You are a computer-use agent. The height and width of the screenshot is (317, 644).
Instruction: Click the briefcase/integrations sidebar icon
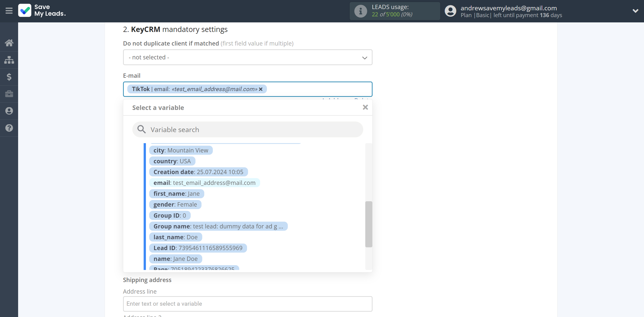point(9,93)
